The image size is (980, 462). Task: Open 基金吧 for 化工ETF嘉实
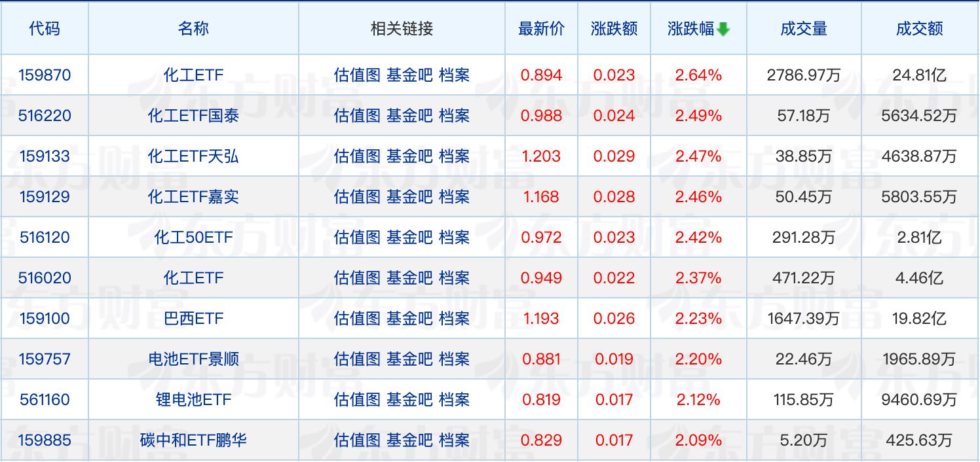[x=409, y=197]
